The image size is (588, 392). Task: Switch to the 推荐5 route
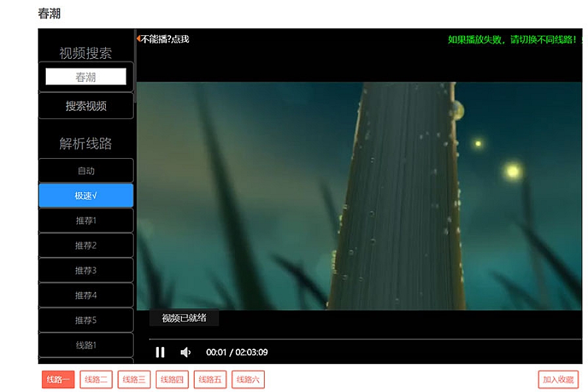(86, 320)
